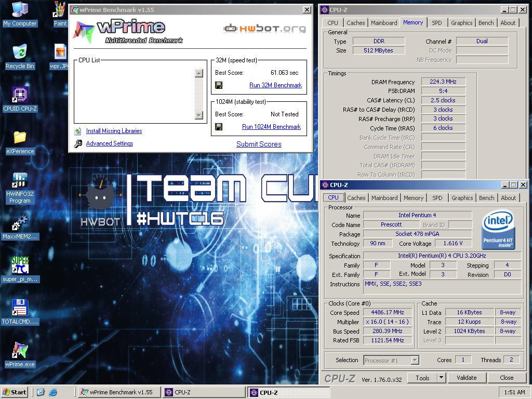The height and width of the screenshot is (399, 532).
Task: Open the My Computer desktop icon
Action: pos(20,14)
